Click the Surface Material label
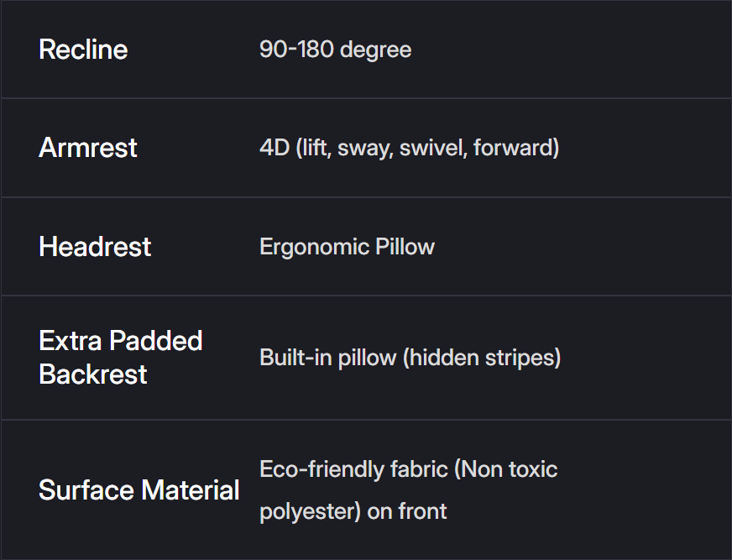The height and width of the screenshot is (560, 732). tap(139, 489)
